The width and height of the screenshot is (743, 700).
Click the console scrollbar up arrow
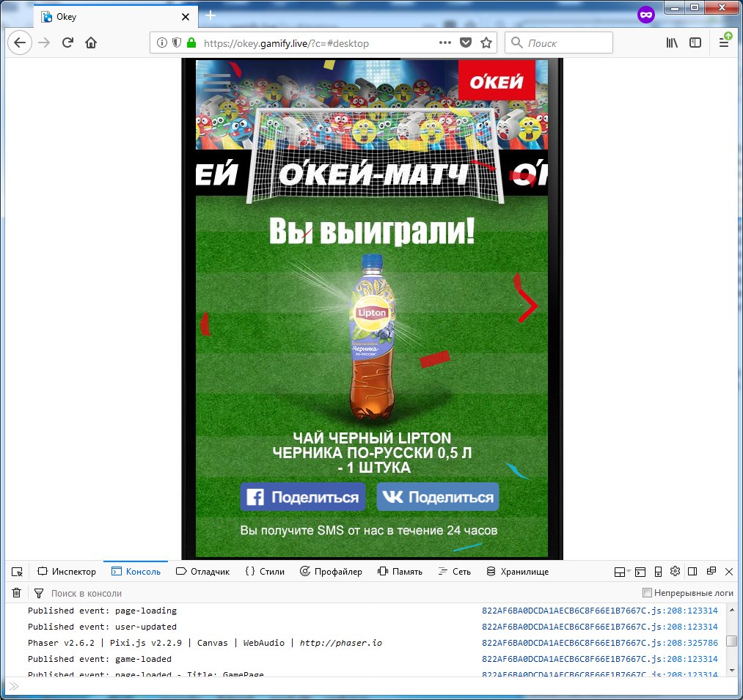point(731,610)
